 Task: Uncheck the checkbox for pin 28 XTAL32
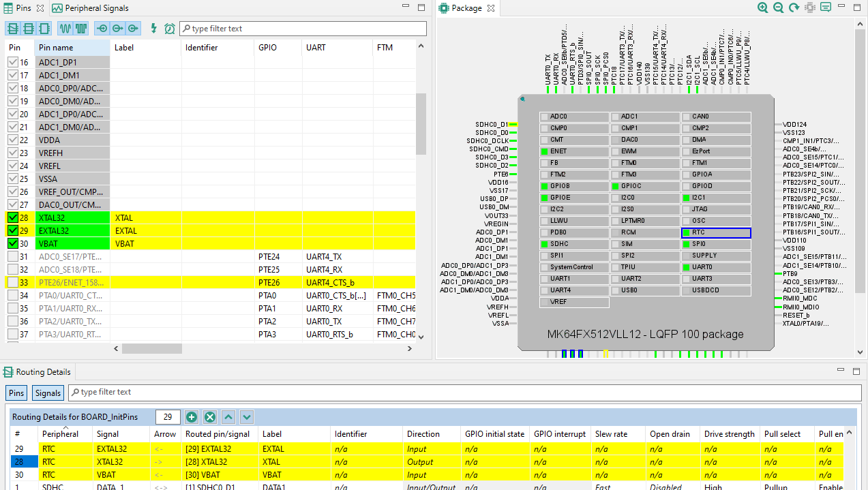(12, 217)
